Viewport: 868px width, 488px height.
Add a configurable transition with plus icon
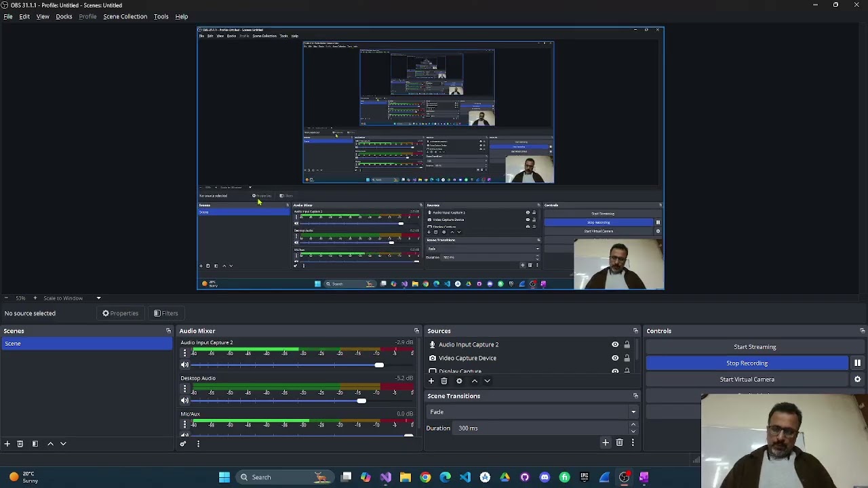606,443
